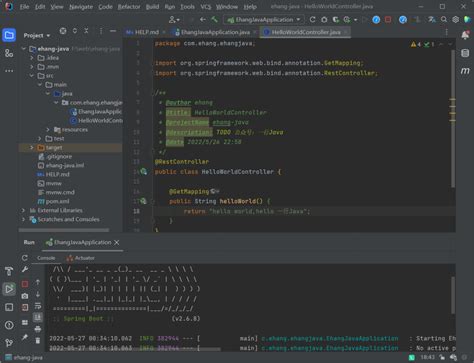Screen dimensions: 474x363
Task: Open IDE settings gear icon
Action: (x=455, y=20)
